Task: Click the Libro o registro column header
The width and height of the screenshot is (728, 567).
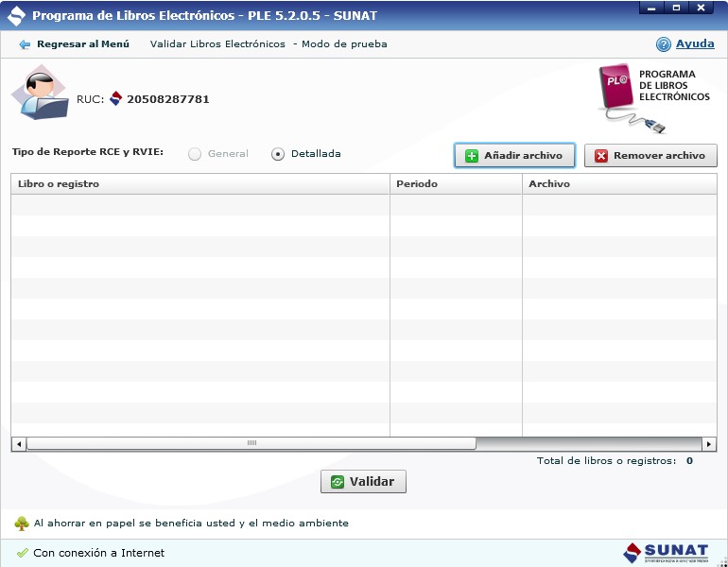Action: pyautogui.click(x=200, y=184)
